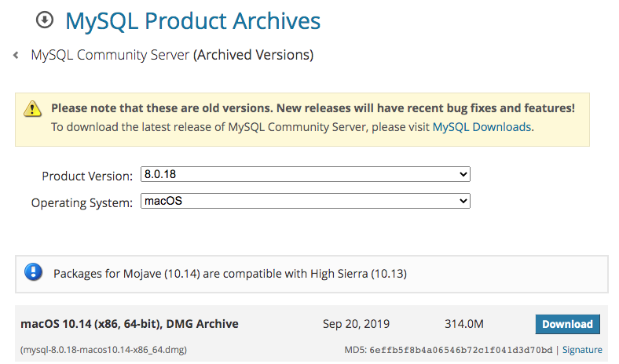This screenshot has width=619, height=364.
Task: Click the Mojave compatibility note text
Action: (229, 274)
